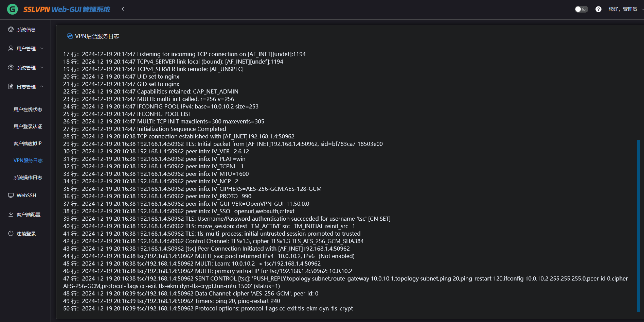The image size is (644, 322).
Task: Open 用户在线状态 submenu item
Action: tap(28, 109)
